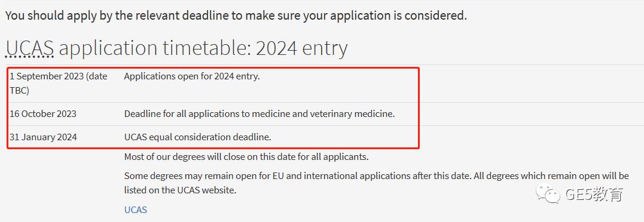644x222 pixels.
Task: Select the 31 January 2024 date cell
Action: pos(43,137)
